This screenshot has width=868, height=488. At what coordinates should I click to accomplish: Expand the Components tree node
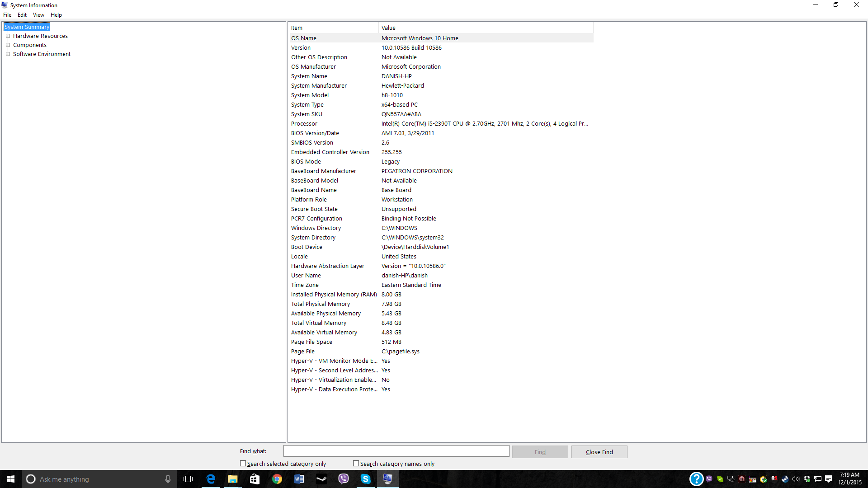8,45
